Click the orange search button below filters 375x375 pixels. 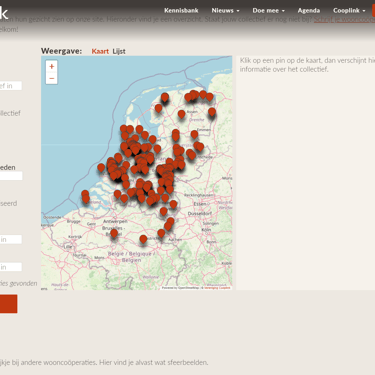8,304
